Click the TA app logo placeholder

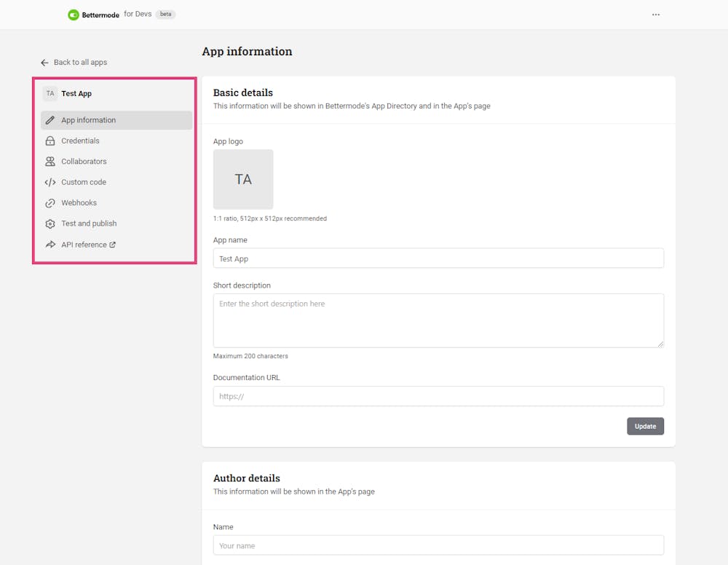(x=243, y=180)
